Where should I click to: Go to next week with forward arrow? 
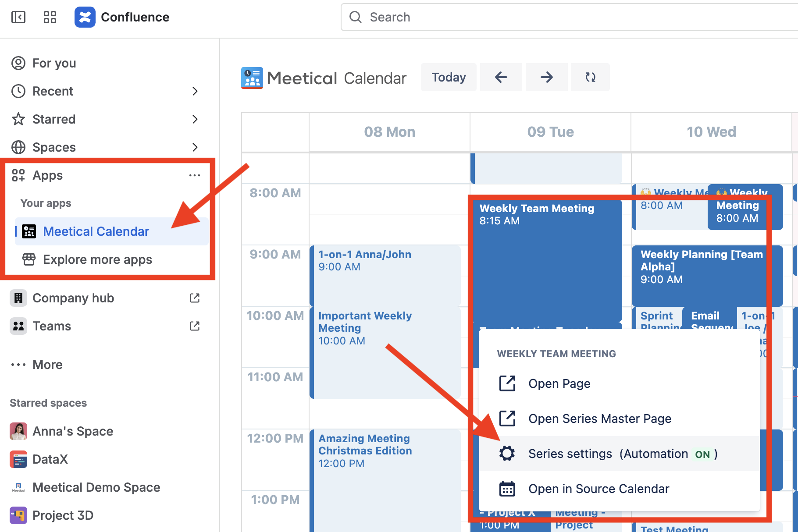point(547,77)
